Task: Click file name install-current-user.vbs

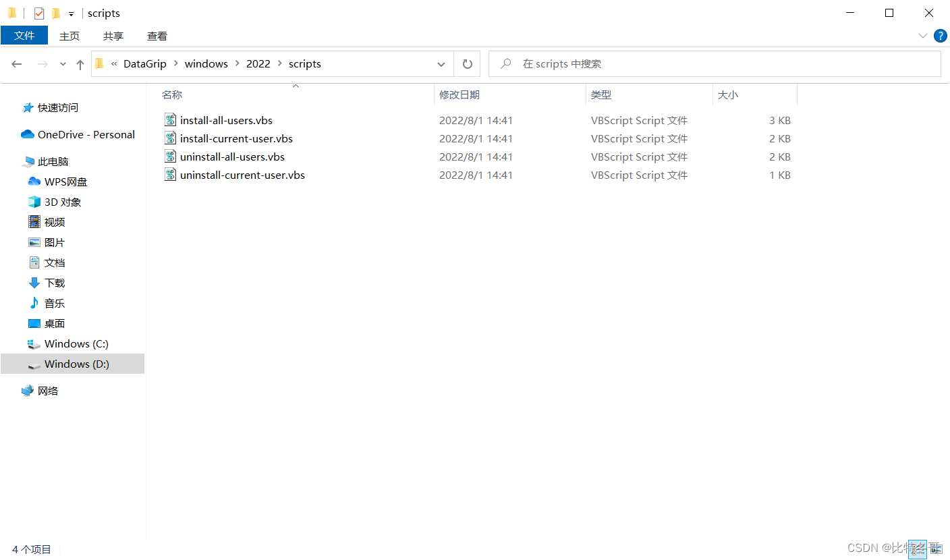Action: 236,139
